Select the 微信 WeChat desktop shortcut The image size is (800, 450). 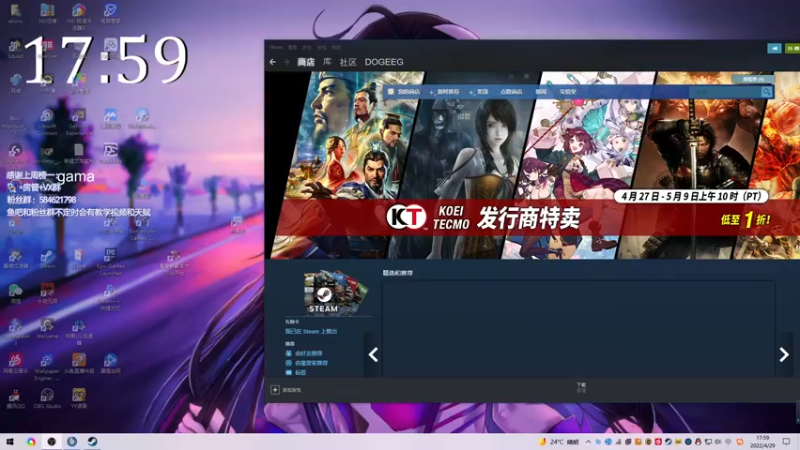coord(15,294)
